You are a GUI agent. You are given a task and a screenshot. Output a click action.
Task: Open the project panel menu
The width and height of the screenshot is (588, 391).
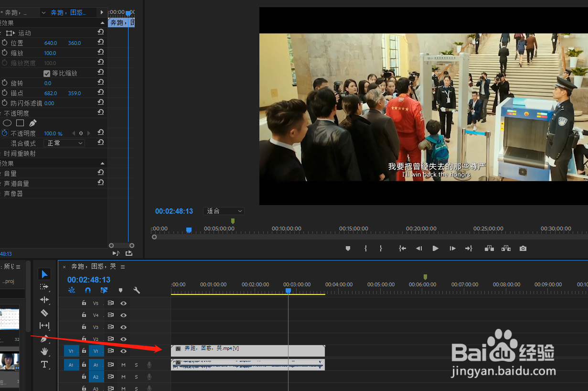tap(18, 267)
